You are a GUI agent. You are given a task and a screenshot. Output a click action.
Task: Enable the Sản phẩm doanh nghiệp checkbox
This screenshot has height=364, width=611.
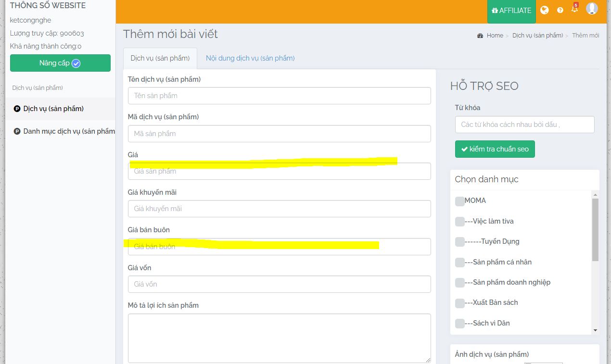click(x=460, y=283)
